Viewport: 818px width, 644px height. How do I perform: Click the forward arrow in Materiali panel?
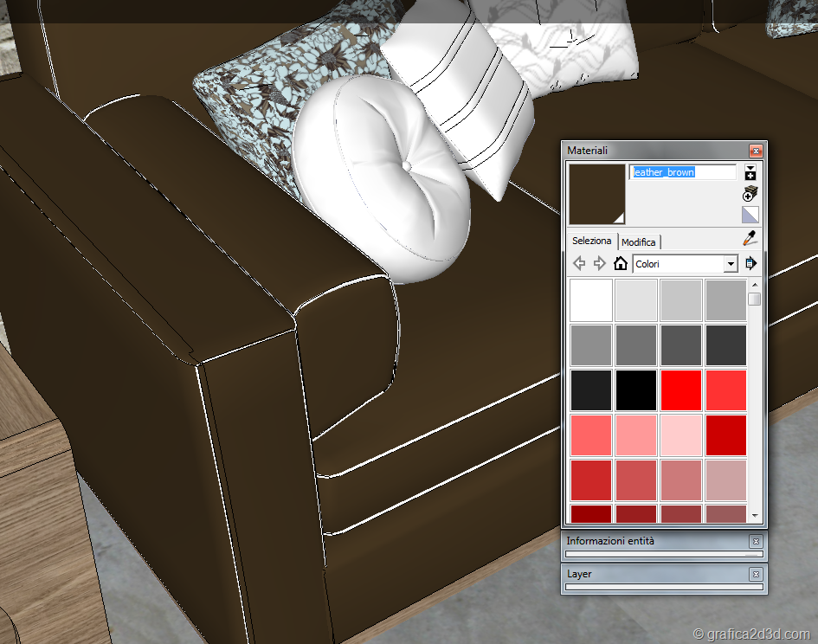click(x=599, y=263)
